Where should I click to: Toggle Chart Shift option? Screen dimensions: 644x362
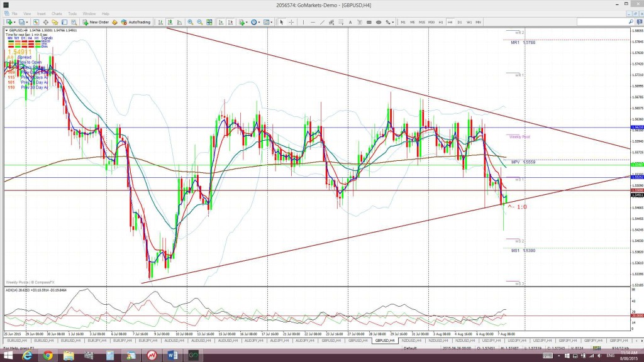click(x=230, y=22)
